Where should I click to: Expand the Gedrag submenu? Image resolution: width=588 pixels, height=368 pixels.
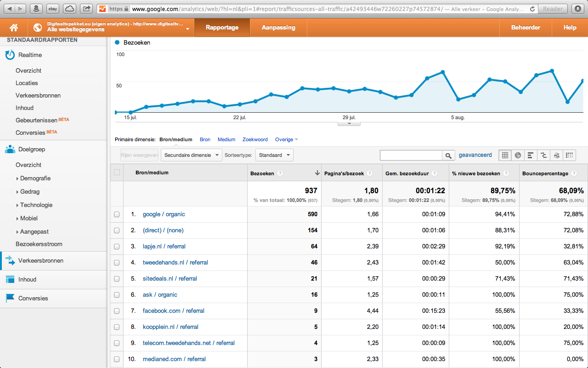[28, 192]
